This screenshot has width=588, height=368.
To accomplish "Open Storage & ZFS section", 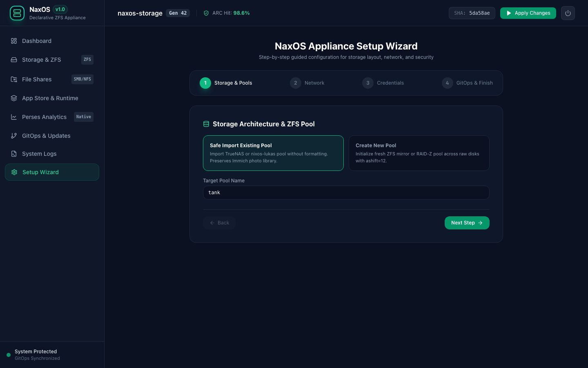I will pos(52,60).
